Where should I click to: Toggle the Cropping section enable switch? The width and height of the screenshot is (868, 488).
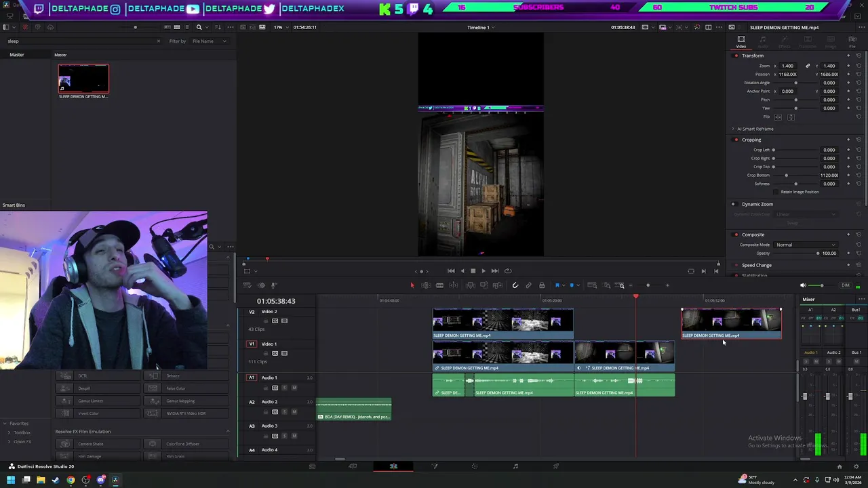[x=736, y=140]
